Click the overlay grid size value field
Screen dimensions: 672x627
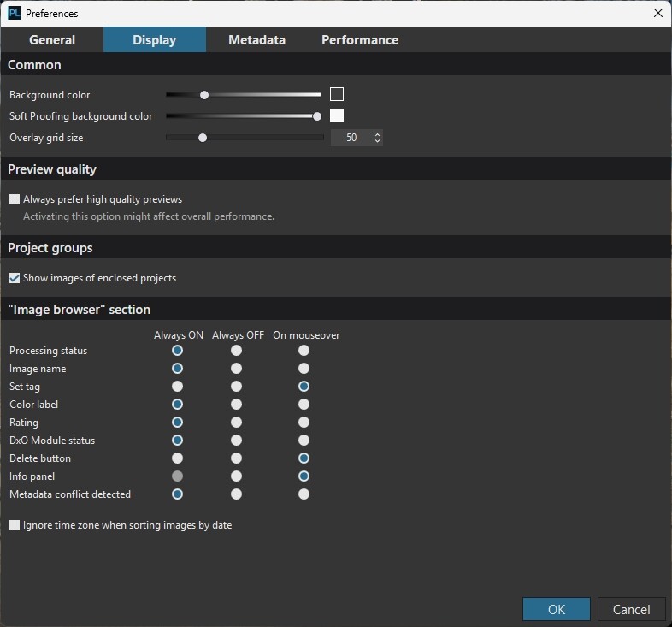pos(351,138)
